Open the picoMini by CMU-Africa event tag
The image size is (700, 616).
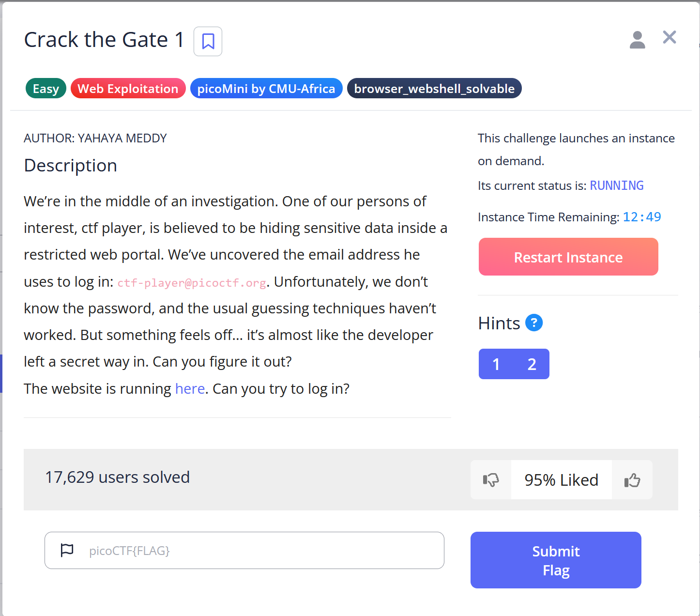(x=266, y=88)
